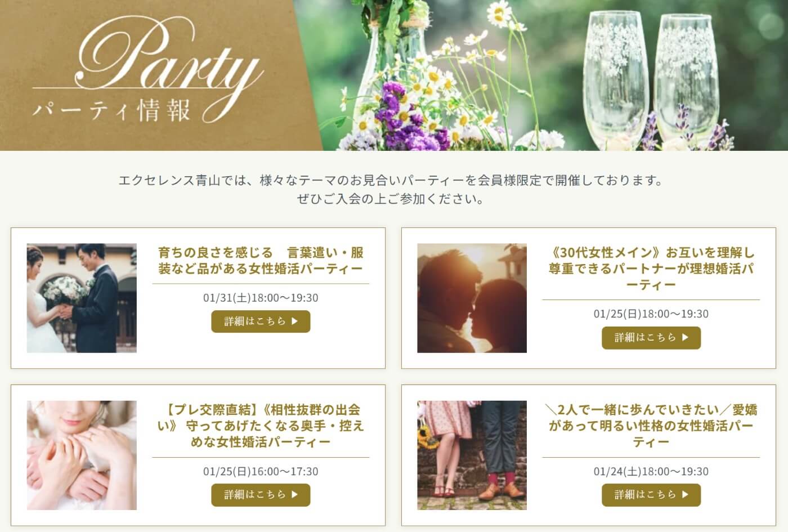Click the arrow icon in 01/25 16:00 details button
788x532 pixels.
(294, 495)
